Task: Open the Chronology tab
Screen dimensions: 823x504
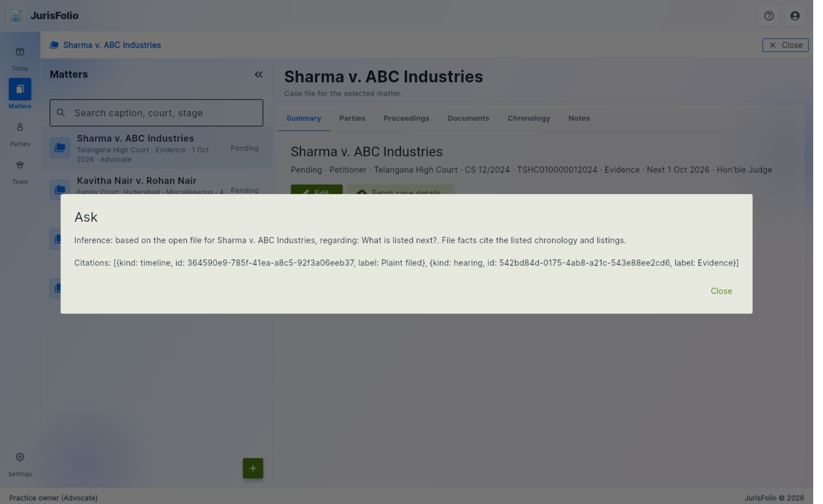Action: click(529, 118)
